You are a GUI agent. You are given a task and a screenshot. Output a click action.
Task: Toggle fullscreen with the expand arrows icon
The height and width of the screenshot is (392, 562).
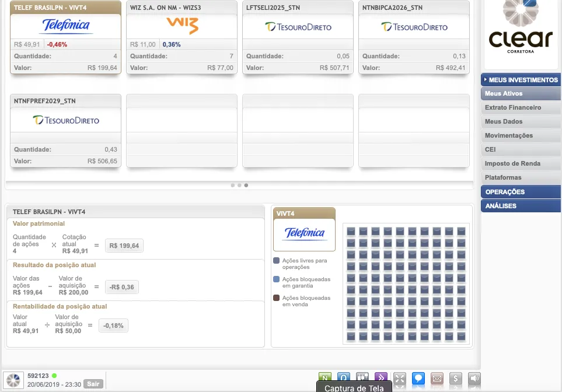click(400, 378)
